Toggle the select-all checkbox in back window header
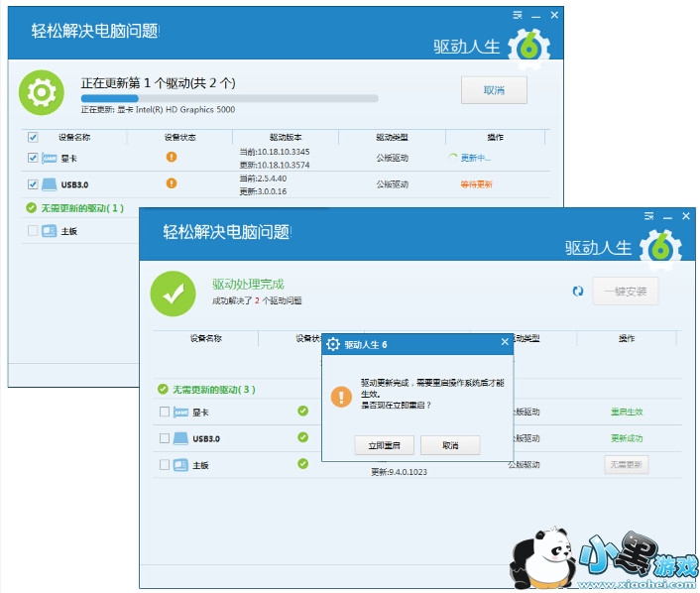The width and height of the screenshot is (700, 593). click(x=33, y=137)
